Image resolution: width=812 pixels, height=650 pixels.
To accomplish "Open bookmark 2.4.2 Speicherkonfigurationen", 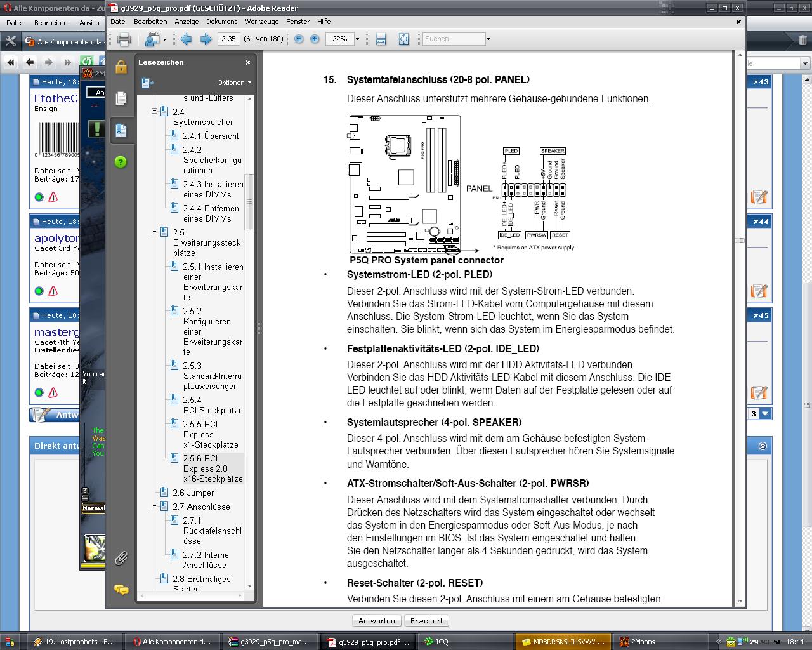I will tap(212, 160).
